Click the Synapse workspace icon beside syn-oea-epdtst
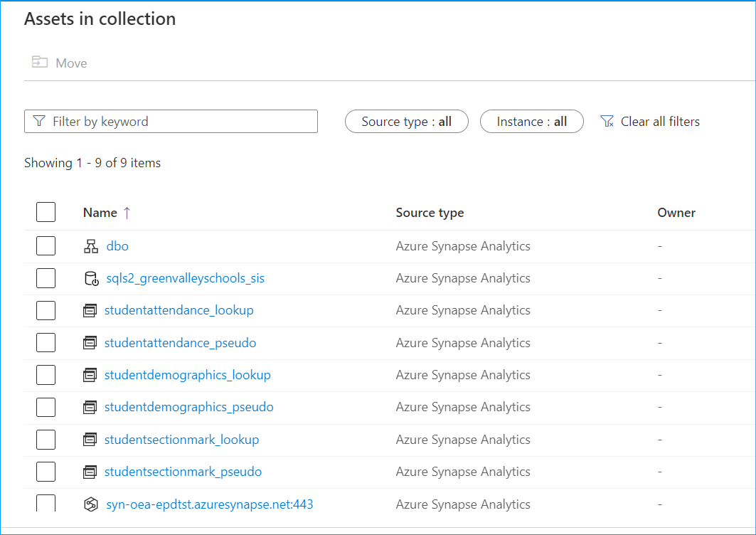 click(91, 504)
